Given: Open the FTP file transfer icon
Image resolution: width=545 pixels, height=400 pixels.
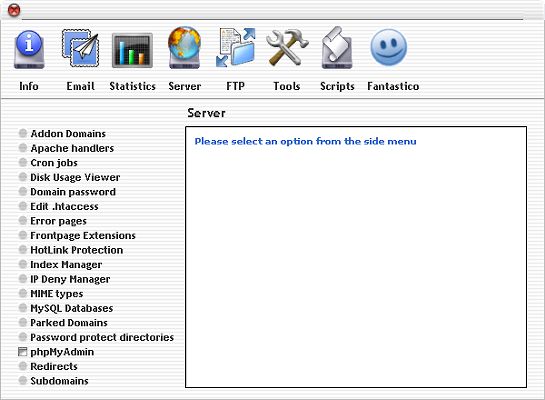Looking at the screenshot, I should point(236,48).
